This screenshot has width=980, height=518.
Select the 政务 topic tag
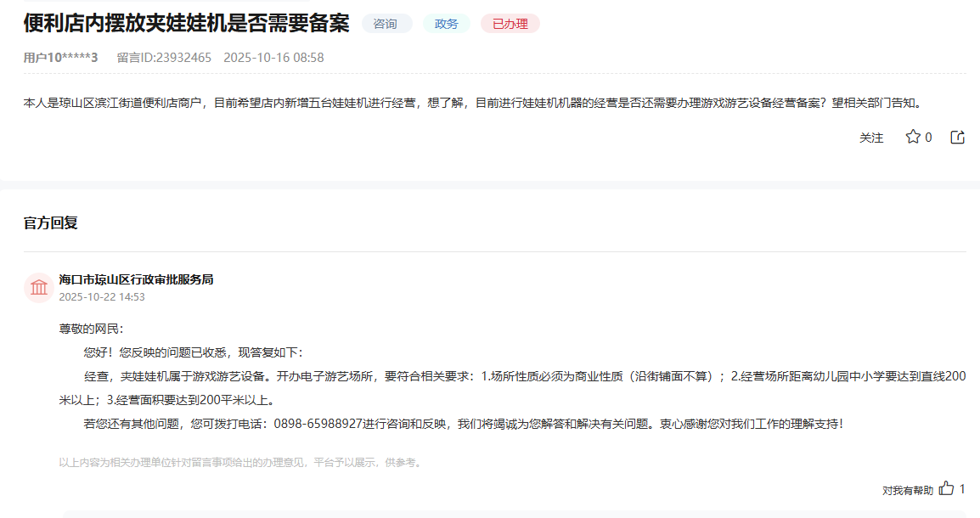[446, 24]
